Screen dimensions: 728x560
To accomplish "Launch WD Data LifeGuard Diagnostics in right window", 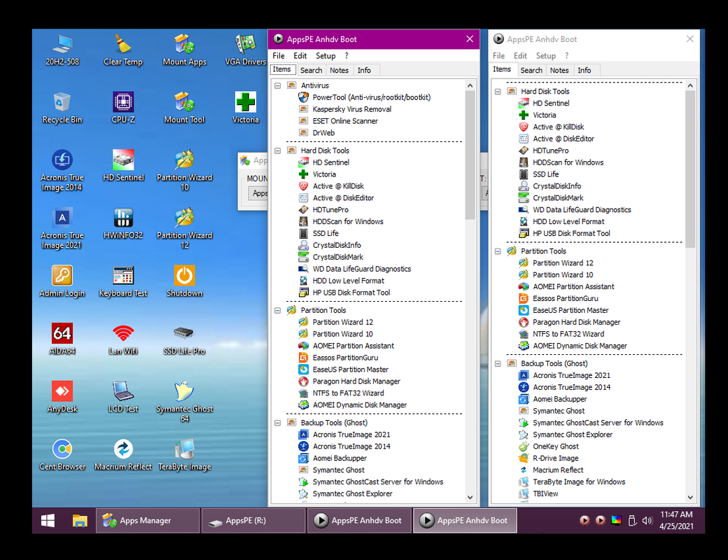I will [x=582, y=210].
